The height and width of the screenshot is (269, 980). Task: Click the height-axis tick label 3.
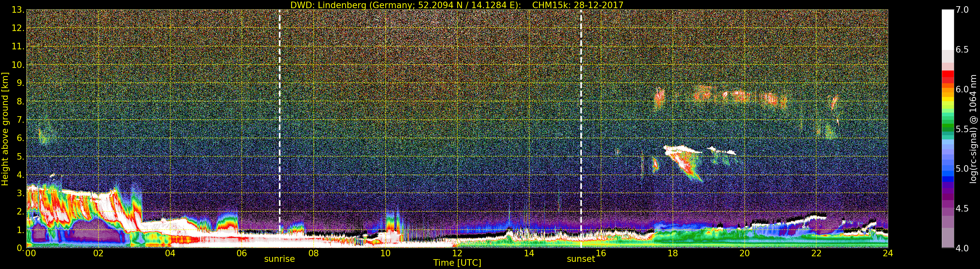(x=20, y=193)
